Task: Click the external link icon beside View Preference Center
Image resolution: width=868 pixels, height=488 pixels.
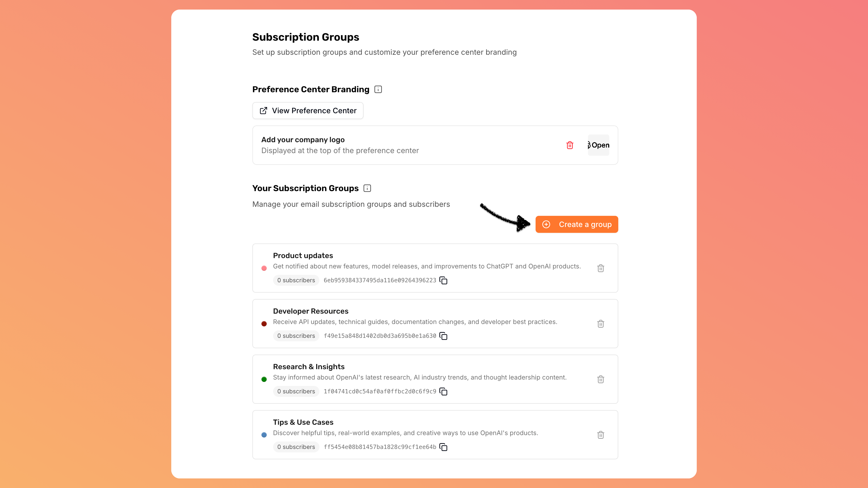Action: click(263, 111)
